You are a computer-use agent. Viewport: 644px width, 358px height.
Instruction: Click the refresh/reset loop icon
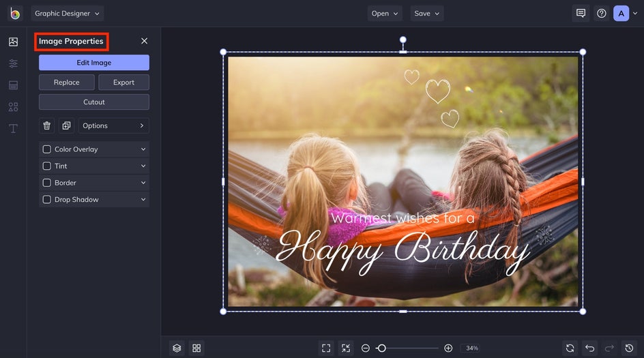(x=570, y=348)
